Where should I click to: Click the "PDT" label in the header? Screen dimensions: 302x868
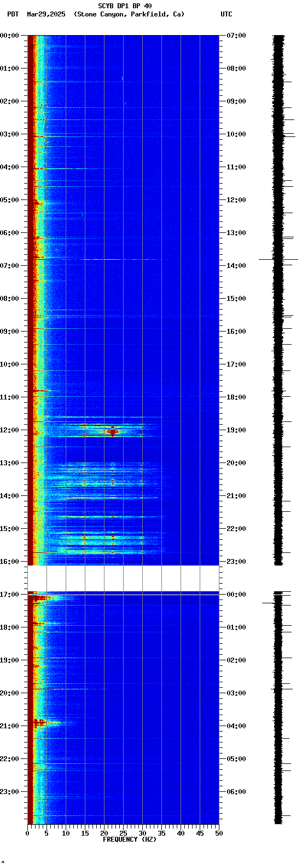pos(13,14)
